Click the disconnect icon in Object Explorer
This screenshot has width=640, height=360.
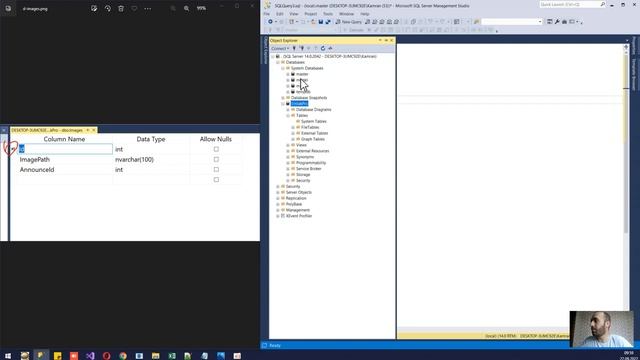302,48
